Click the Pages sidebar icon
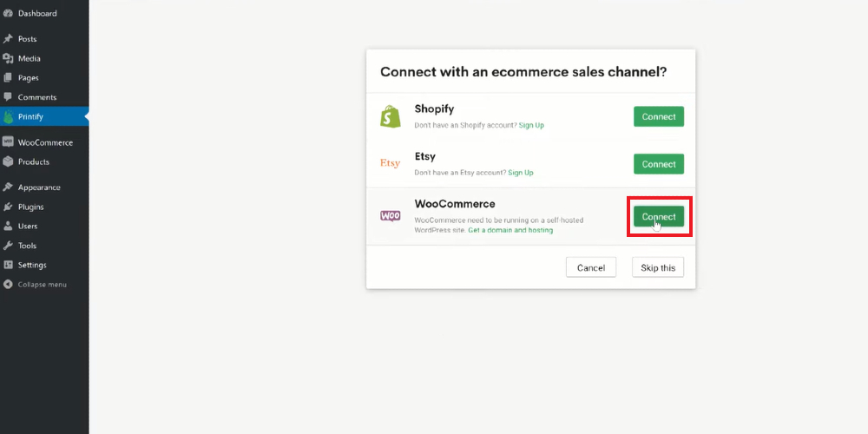This screenshot has height=434, width=868. [8, 77]
